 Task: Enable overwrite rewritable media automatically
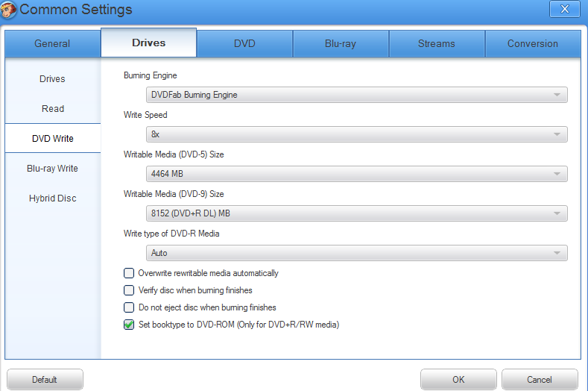click(129, 273)
